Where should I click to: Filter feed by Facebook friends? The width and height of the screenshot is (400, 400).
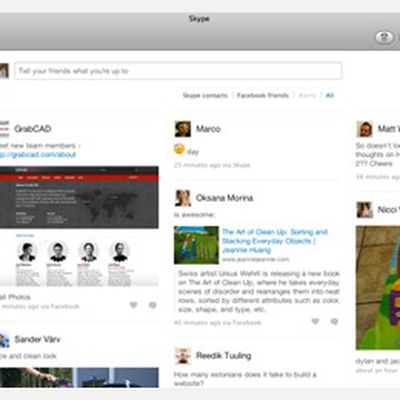click(263, 96)
